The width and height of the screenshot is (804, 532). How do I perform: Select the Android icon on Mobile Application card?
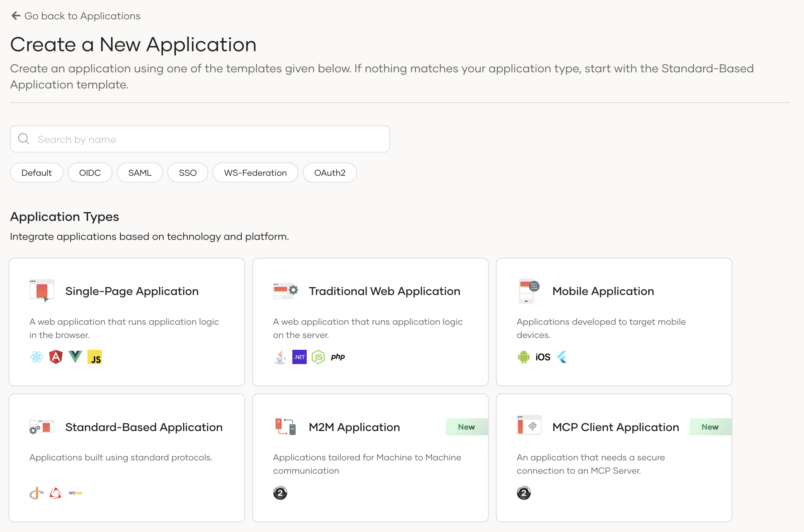coord(523,357)
